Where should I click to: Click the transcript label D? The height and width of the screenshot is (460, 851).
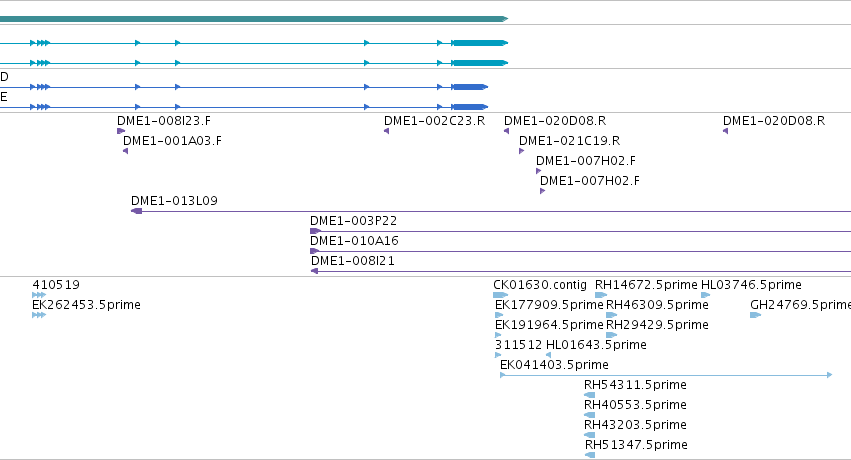tap(4, 77)
